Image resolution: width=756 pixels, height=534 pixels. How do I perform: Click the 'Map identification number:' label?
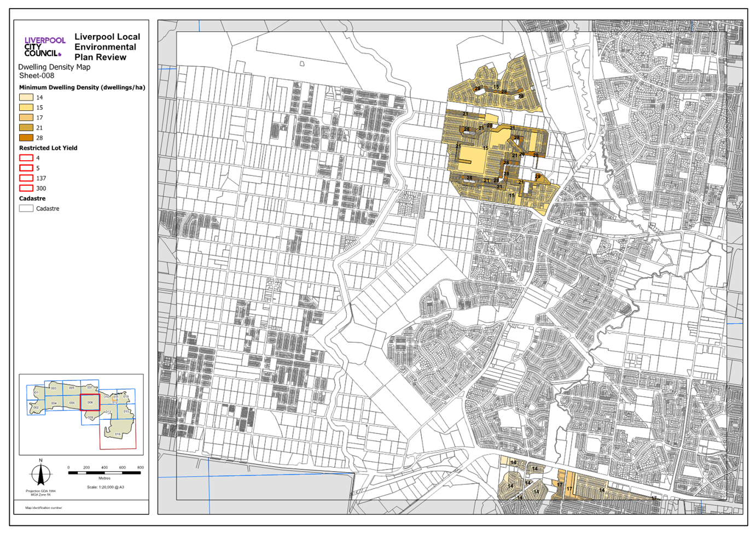click(x=44, y=508)
